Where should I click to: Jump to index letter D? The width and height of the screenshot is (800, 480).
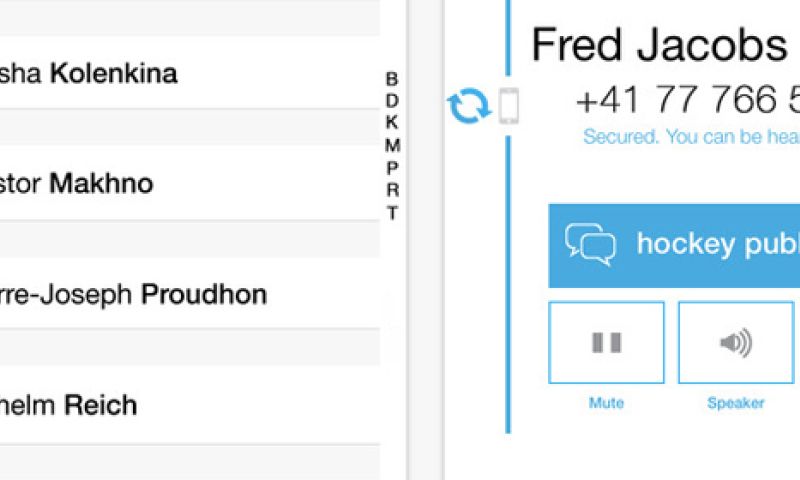(392, 100)
